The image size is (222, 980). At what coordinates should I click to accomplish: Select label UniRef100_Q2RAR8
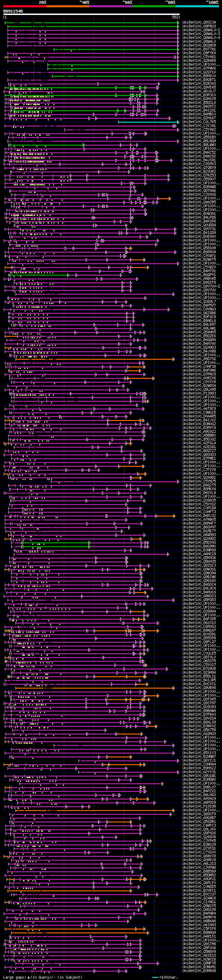click(199, 60)
